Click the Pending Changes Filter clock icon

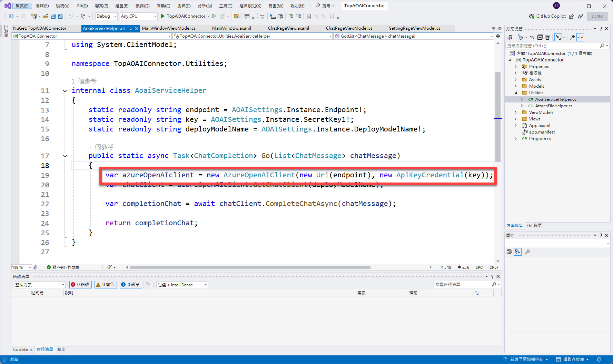tap(521, 37)
